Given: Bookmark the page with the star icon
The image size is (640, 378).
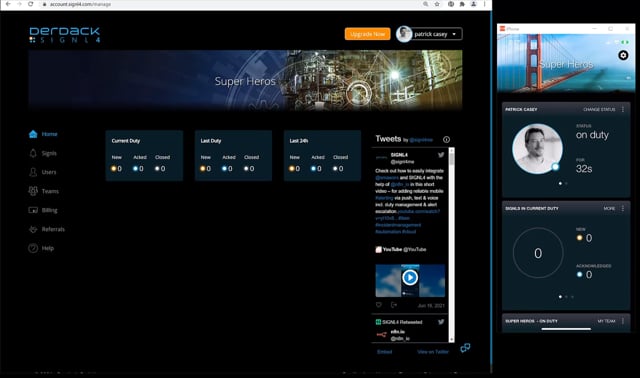Looking at the screenshot, I should (x=437, y=4).
